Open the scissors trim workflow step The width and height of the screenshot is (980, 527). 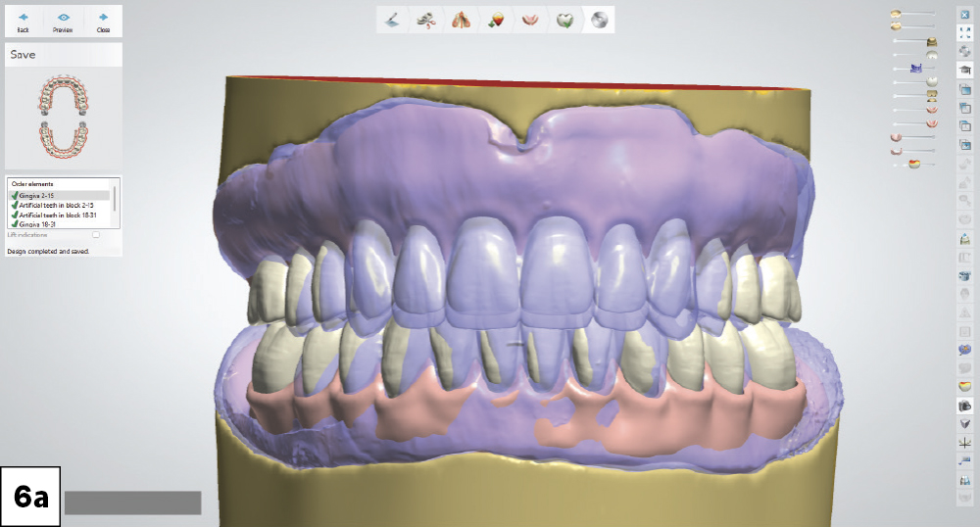tap(426, 20)
